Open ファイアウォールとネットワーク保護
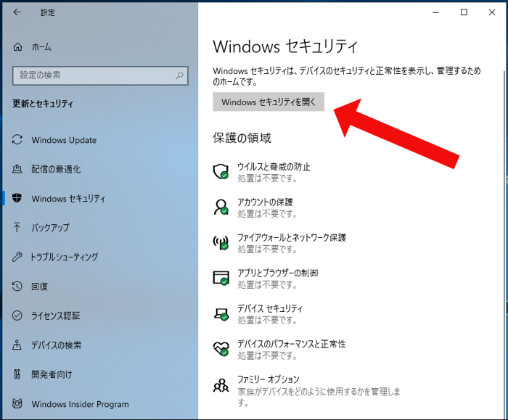 [292, 237]
